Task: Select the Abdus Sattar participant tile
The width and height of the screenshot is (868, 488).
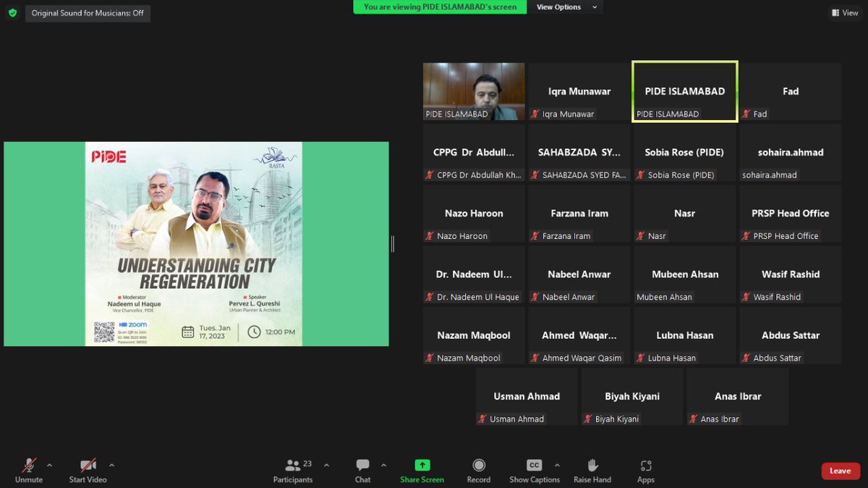Action: point(791,335)
